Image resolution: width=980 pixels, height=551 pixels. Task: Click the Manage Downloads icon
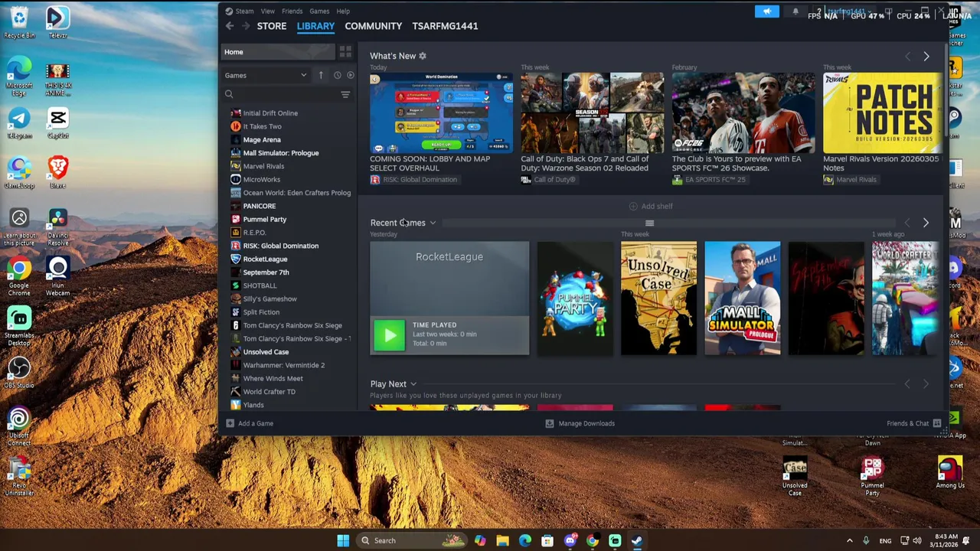click(549, 423)
